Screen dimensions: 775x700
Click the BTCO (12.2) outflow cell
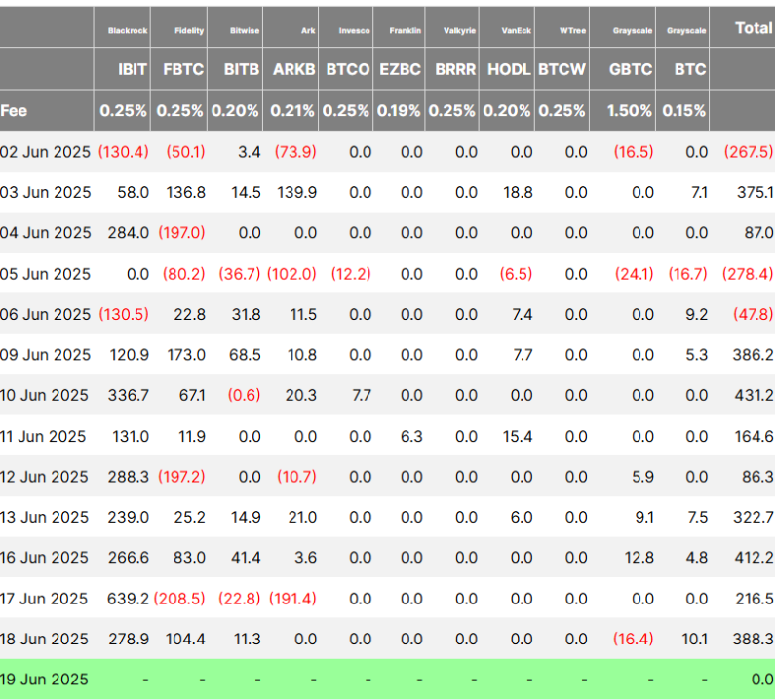(x=351, y=274)
